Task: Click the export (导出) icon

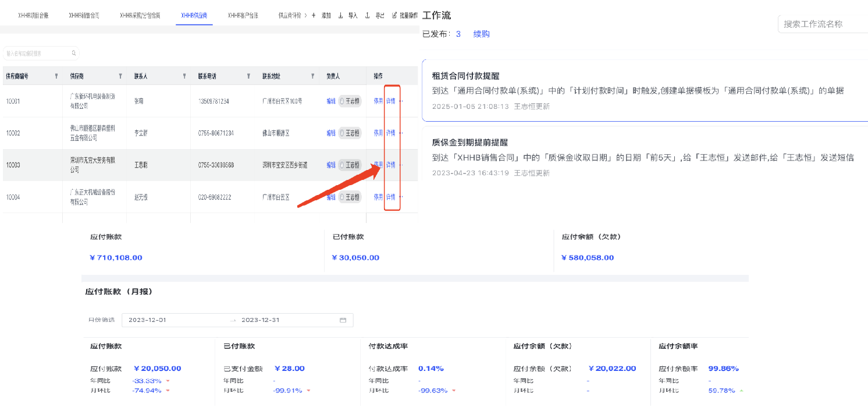Action: point(367,15)
